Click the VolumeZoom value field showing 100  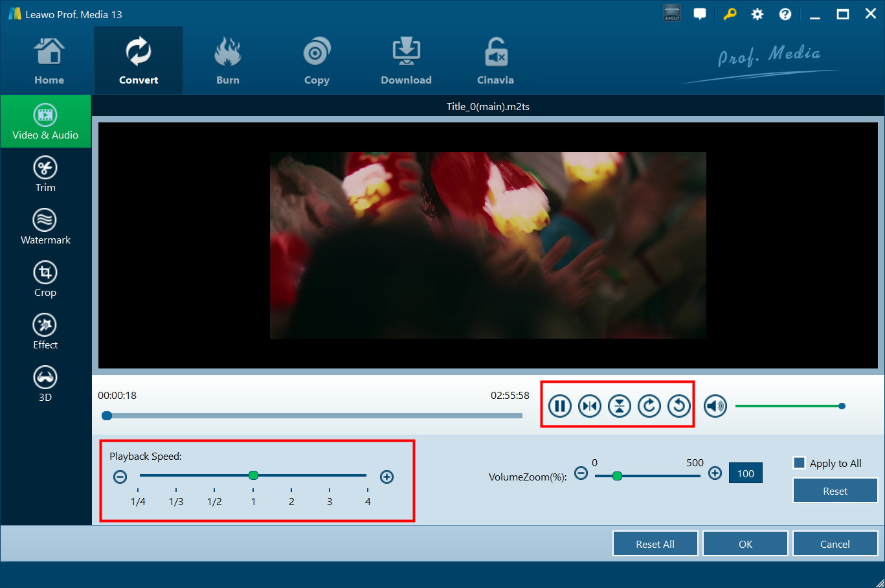(x=746, y=473)
